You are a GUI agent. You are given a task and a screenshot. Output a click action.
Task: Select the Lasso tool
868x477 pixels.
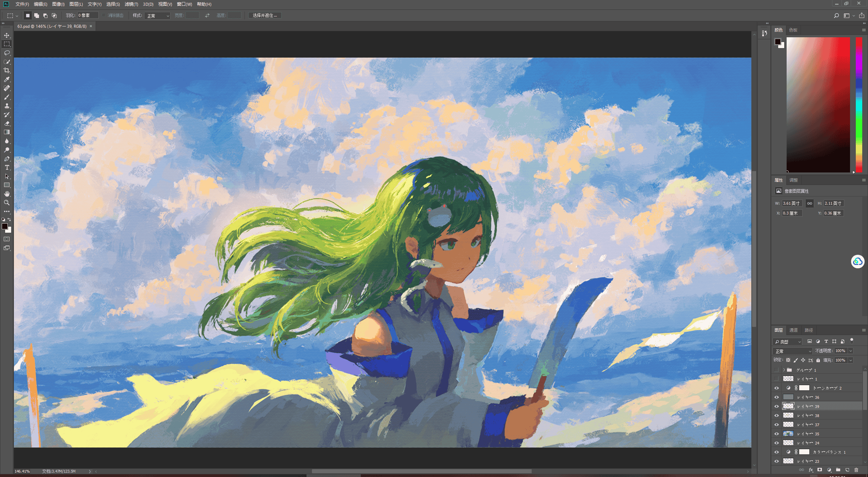[7, 53]
